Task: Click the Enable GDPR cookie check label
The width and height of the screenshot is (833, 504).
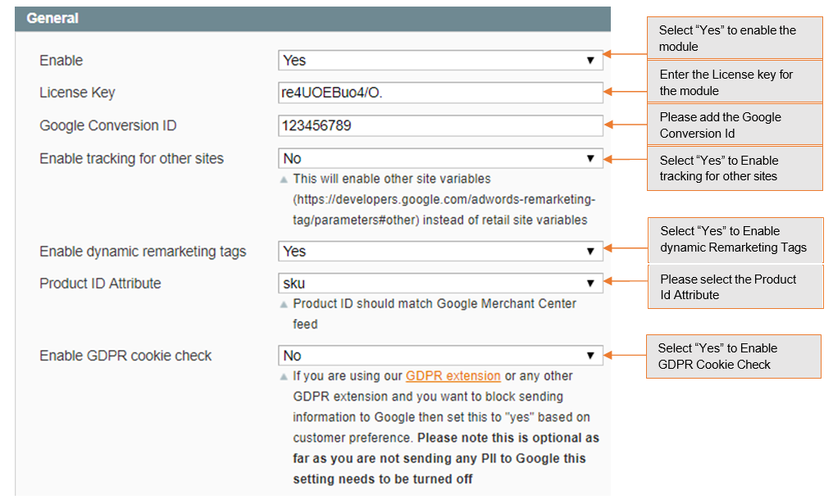Action: [x=125, y=356]
